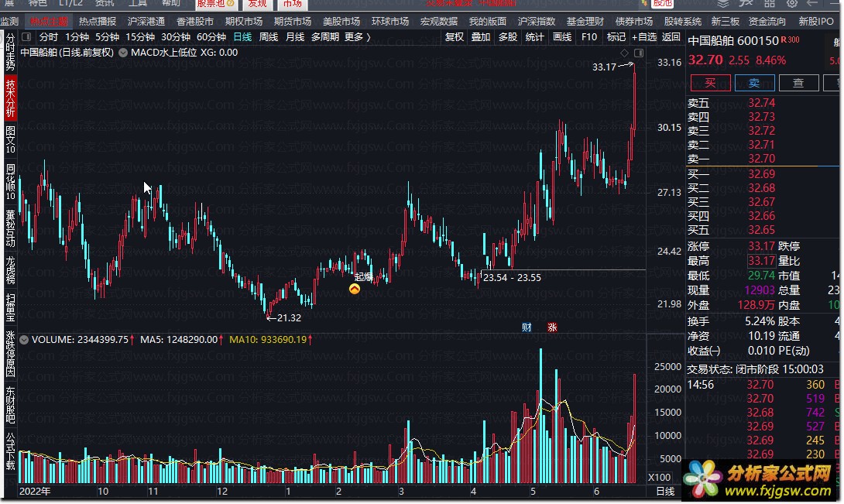Click the 查 query button
The height and width of the screenshot is (504, 844).
pyautogui.click(x=799, y=83)
